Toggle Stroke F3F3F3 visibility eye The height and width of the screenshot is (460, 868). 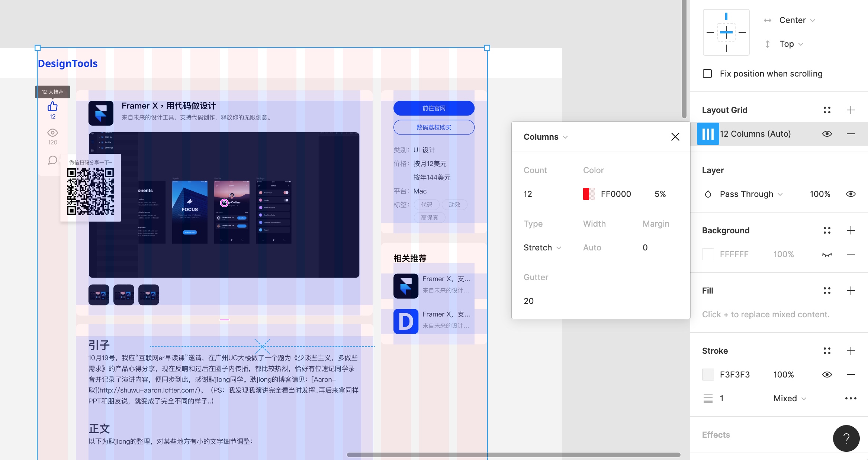pos(827,375)
